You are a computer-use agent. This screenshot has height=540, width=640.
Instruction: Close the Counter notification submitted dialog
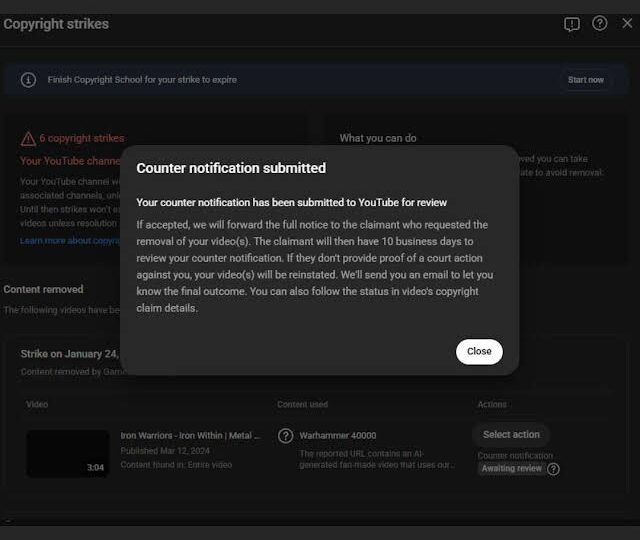tap(479, 351)
